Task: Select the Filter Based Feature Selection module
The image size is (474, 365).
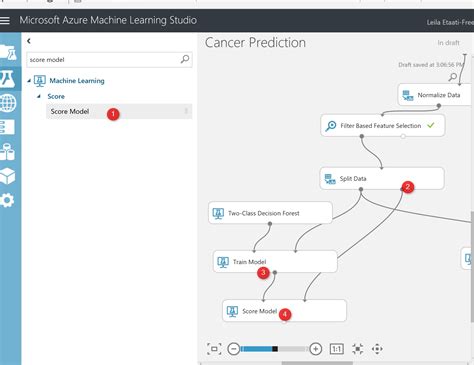Action: (x=383, y=126)
